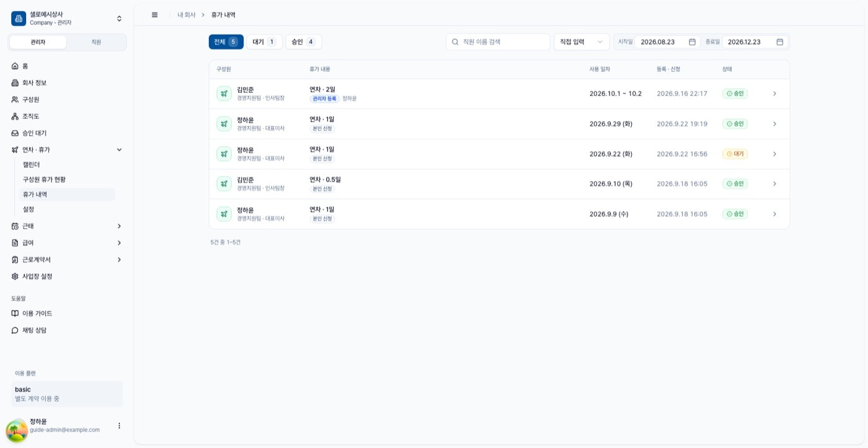Select the 대기 1 filter tab
868x448 pixels.
(x=264, y=42)
